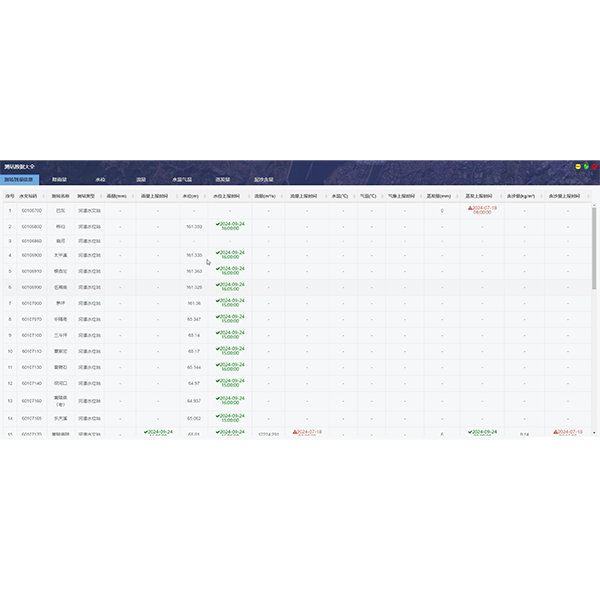Click water level value 65.17
Viewport: 600px width, 600px height.
(x=194, y=352)
